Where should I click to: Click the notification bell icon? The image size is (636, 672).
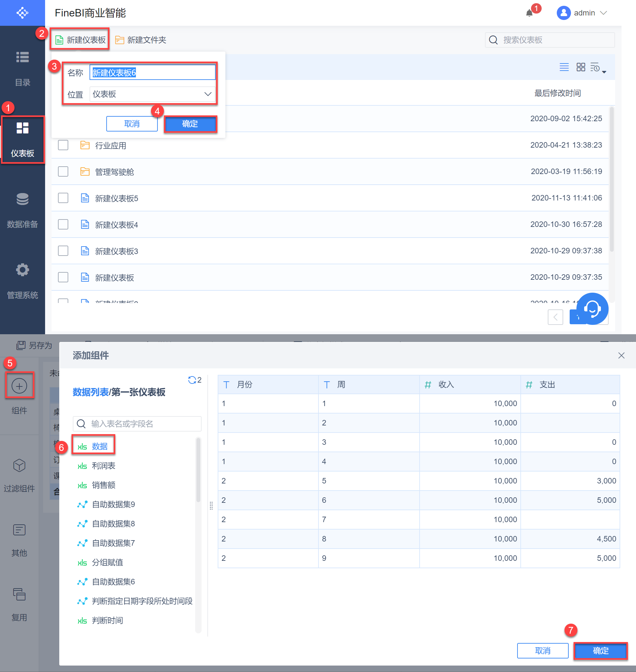[529, 13]
